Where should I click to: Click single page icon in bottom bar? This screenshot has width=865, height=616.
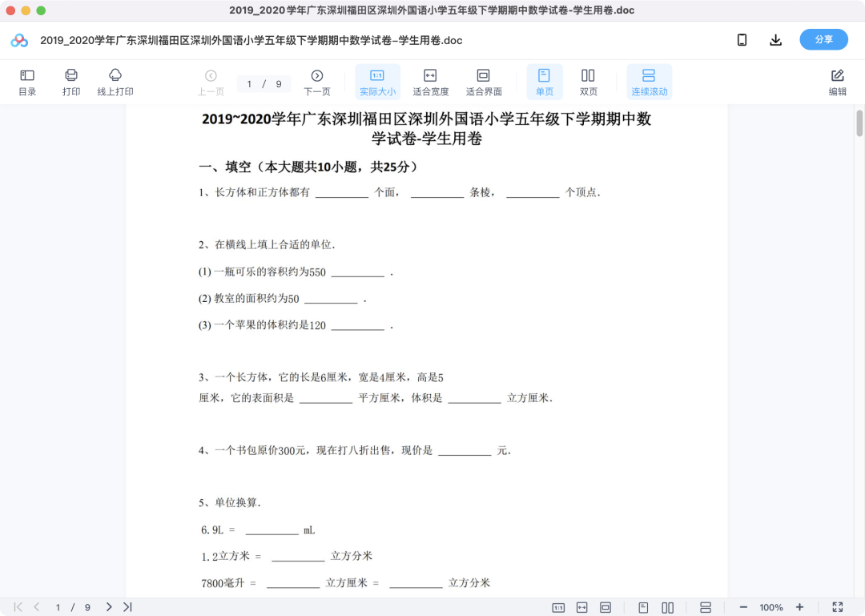pyautogui.click(x=643, y=608)
